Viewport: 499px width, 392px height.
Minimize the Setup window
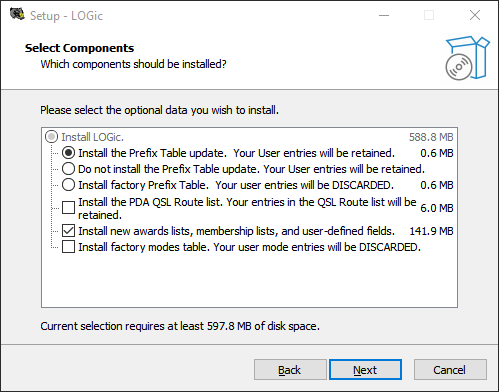[384, 15]
